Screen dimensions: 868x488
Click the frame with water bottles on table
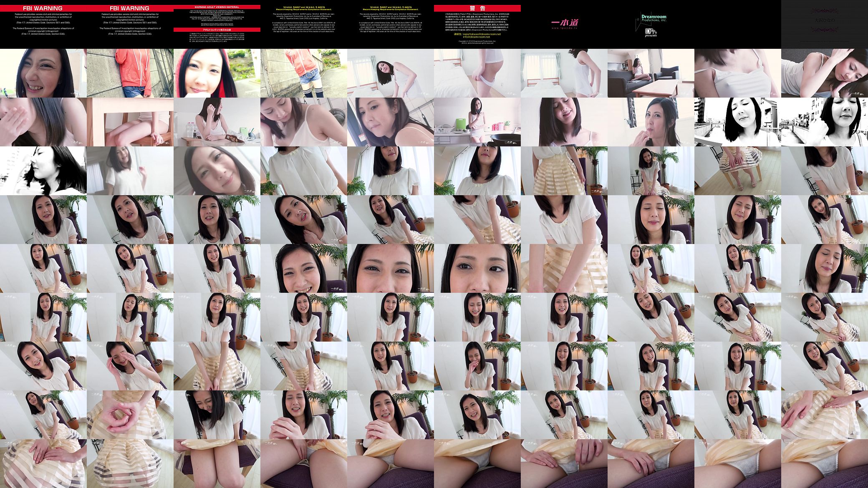click(217, 122)
